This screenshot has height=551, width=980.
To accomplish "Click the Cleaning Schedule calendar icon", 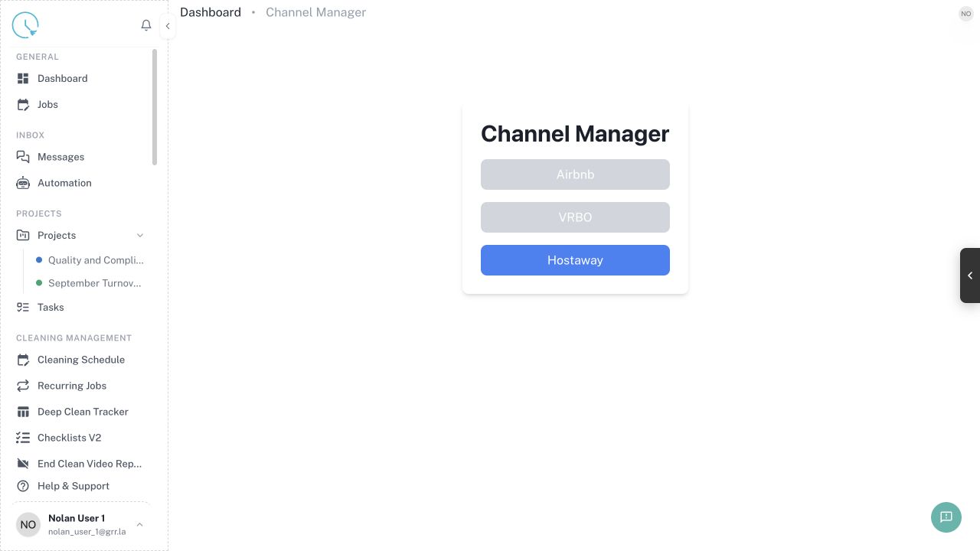I will pos(23,360).
